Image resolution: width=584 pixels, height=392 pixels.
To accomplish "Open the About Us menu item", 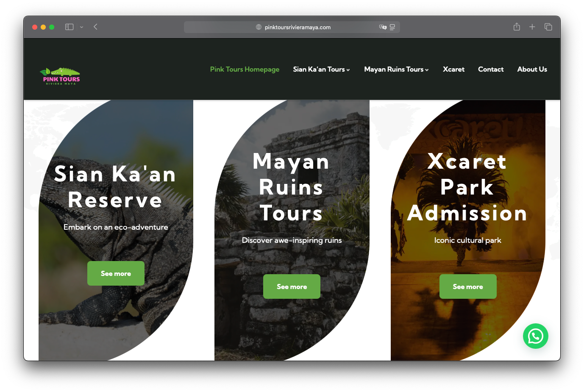I will 532,69.
